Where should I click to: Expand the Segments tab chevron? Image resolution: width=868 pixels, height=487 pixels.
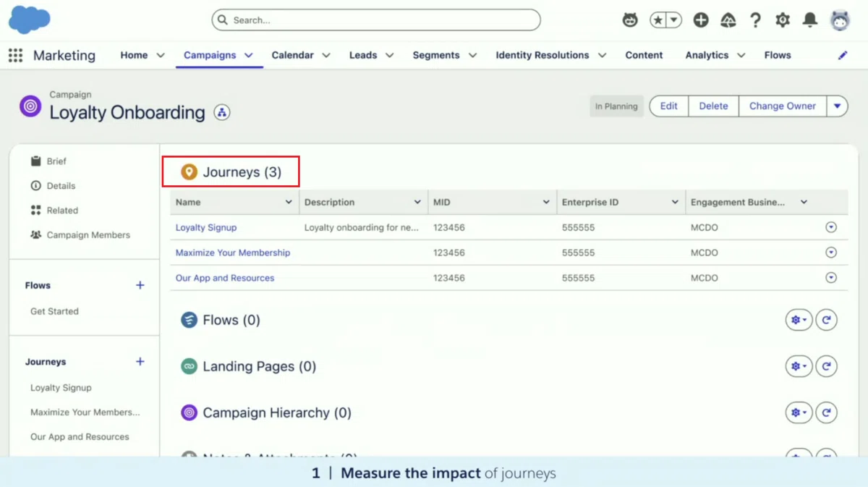click(472, 55)
